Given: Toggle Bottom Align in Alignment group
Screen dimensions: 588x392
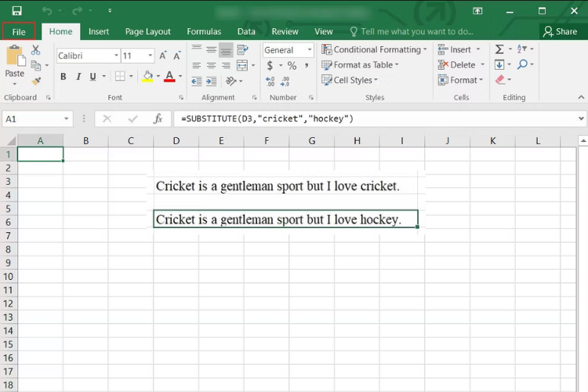Looking at the screenshot, I should click(226, 50).
